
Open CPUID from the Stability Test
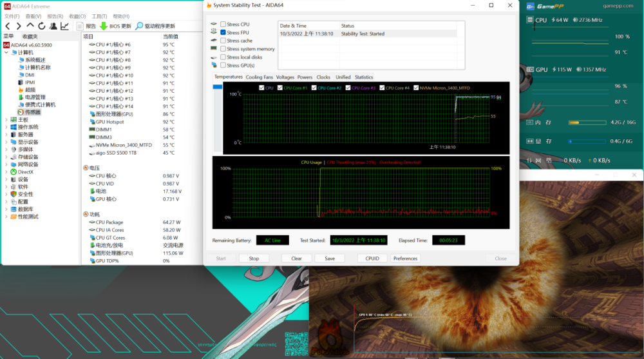372,258
